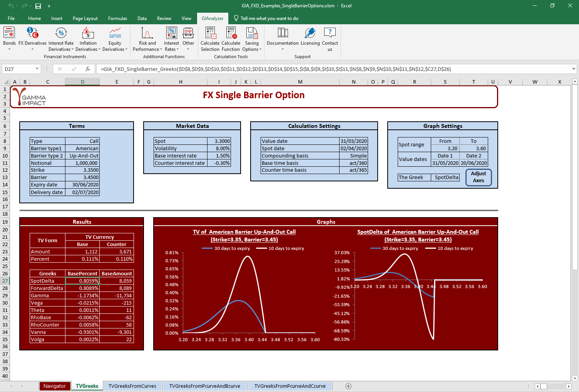
Task: Switch to the Insert ribbon tab
Action: (x=57, y=18)
